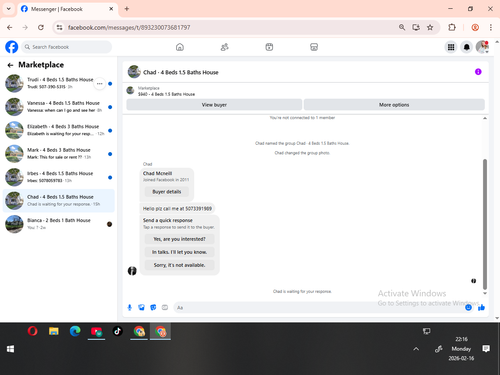Click the message input field Aa
Screen dimensions: 500x375
pos(318,307)
